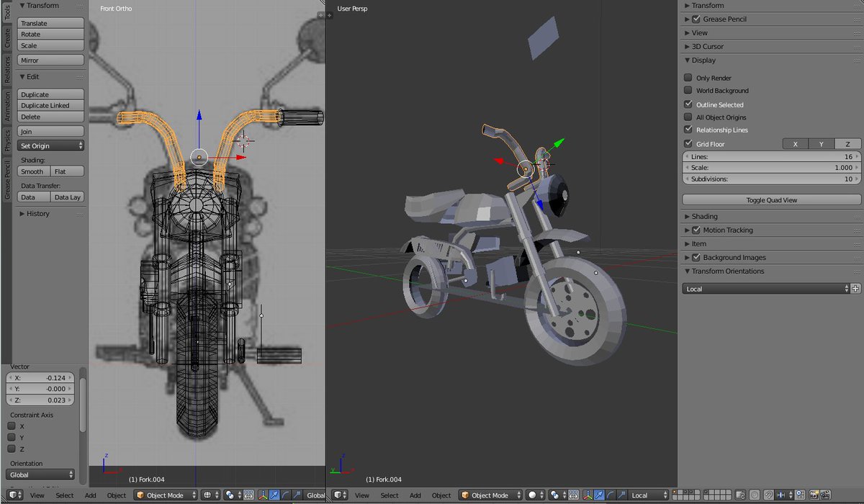The height and width of the screenshot is (504, 864).
Task: Click the OpenGL render image camera icon
Action: [x=815, y=495]
